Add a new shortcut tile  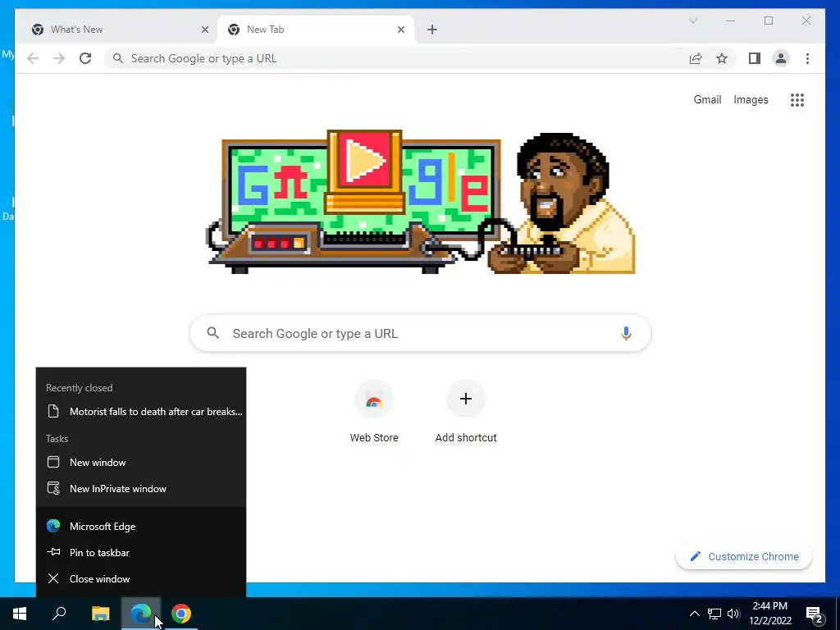point(466,412)
